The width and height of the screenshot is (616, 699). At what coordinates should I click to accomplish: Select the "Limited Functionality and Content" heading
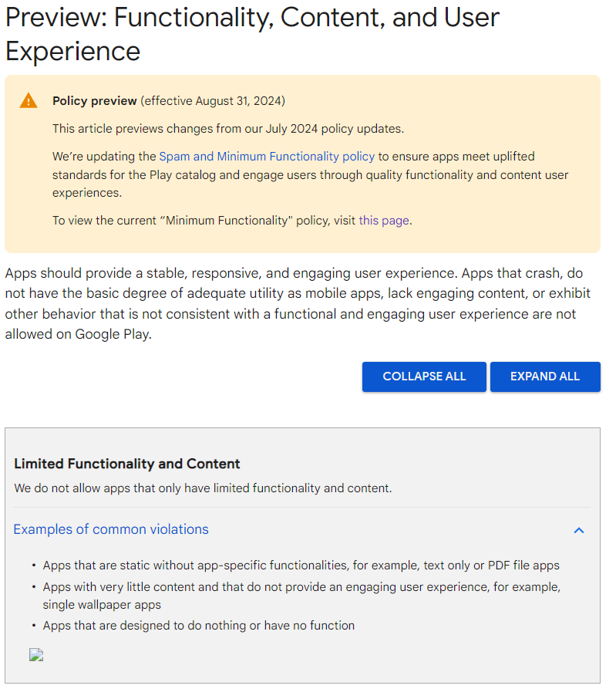pyautogui.click(x=127, y=464)
